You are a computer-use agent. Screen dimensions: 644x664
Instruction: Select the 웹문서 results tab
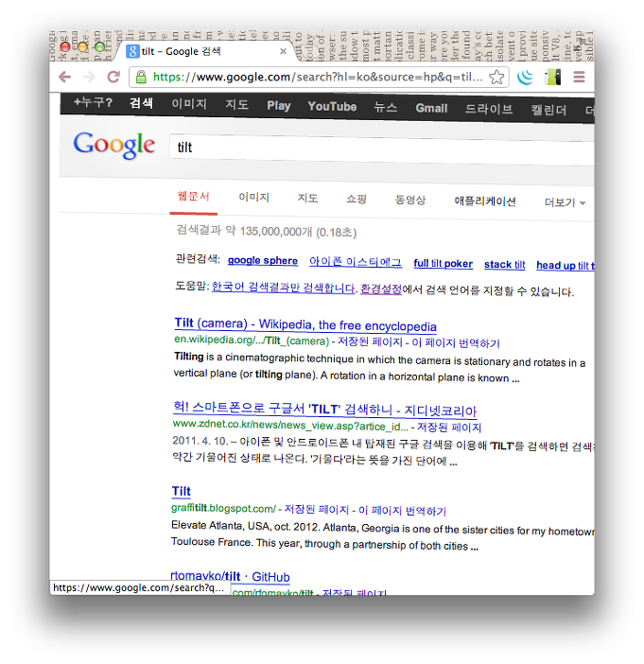(193, 197)
